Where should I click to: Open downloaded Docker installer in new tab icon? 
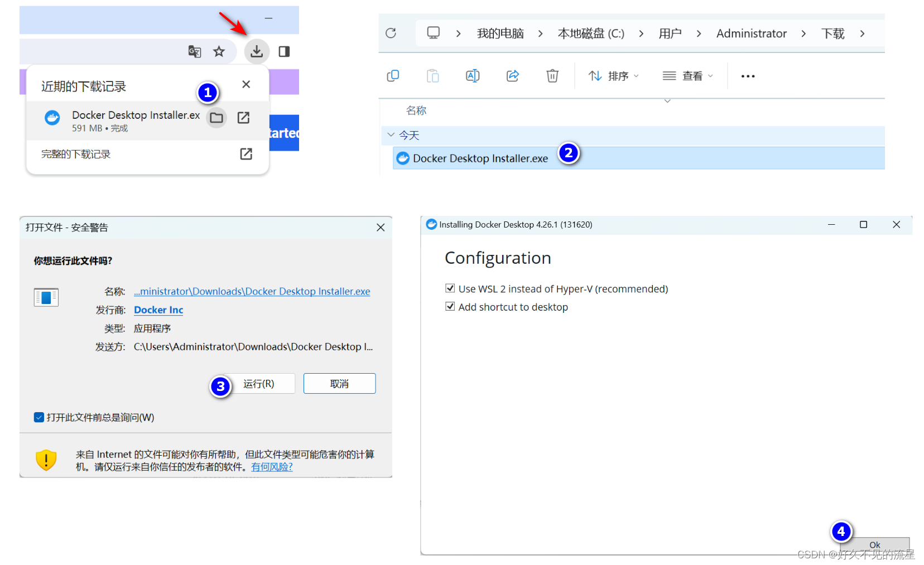click(x=243, y=118)
